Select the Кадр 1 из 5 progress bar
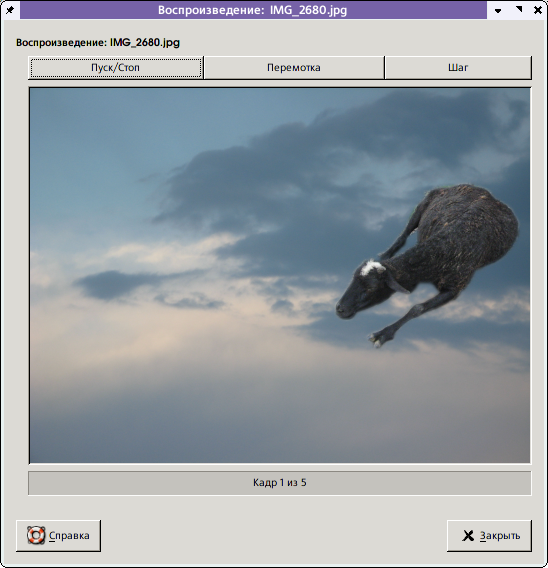548x568 pixels. [x=280, y=483]
